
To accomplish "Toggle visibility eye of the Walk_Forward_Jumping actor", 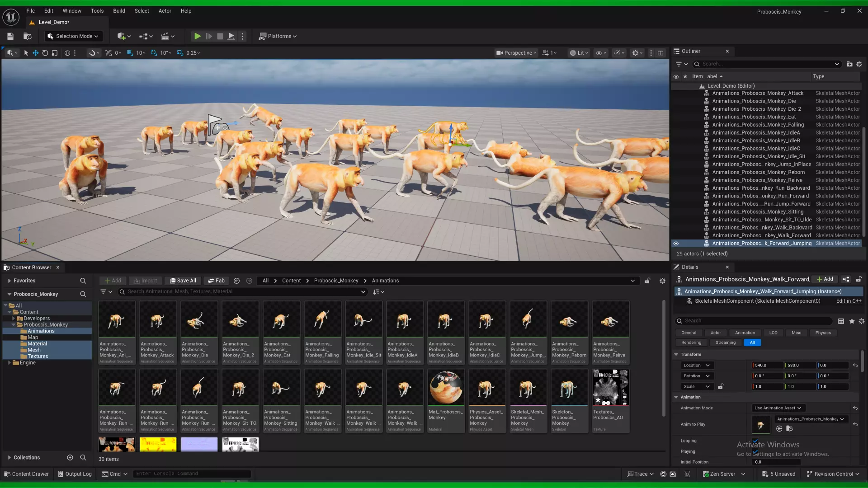I will pyautogui.click(x=676, y=244).
